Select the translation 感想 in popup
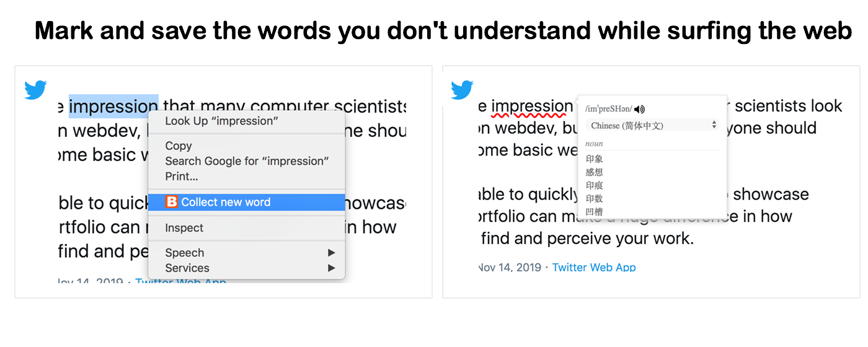 (x=594, y=172)
